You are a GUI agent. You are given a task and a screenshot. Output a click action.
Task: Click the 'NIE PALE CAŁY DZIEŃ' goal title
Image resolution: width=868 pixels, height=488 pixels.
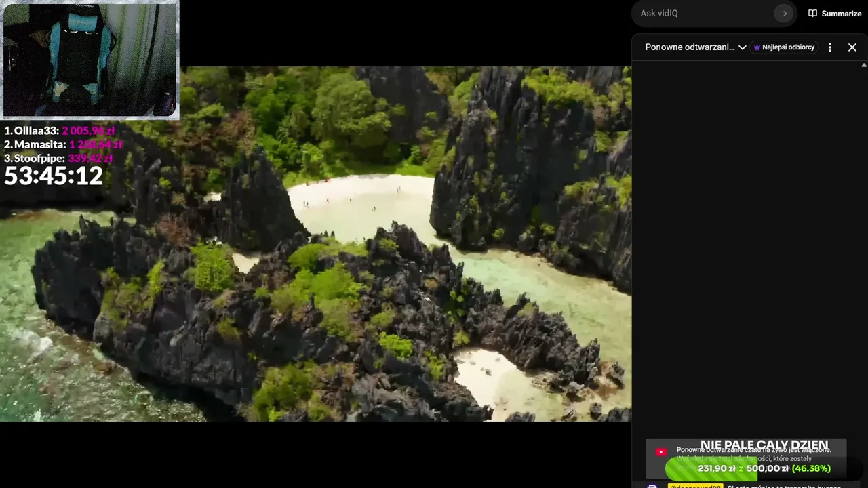click(764, 445)
